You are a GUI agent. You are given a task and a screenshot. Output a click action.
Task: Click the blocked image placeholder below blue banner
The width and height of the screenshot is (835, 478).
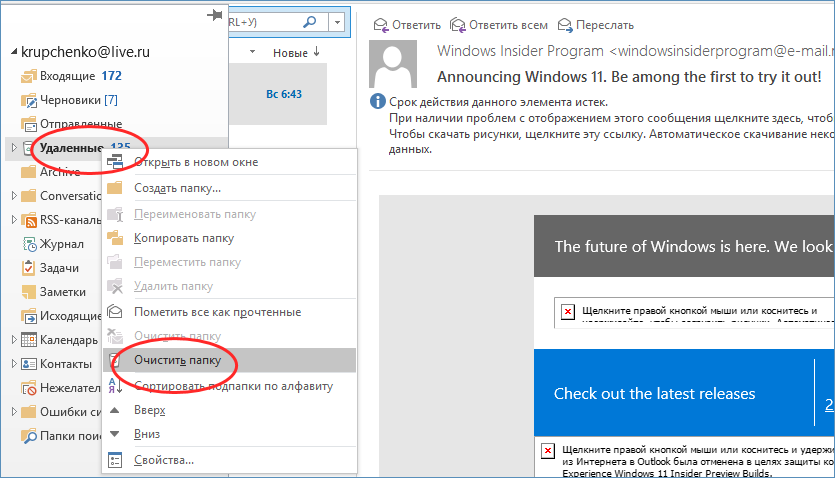[x=548, y=451]
